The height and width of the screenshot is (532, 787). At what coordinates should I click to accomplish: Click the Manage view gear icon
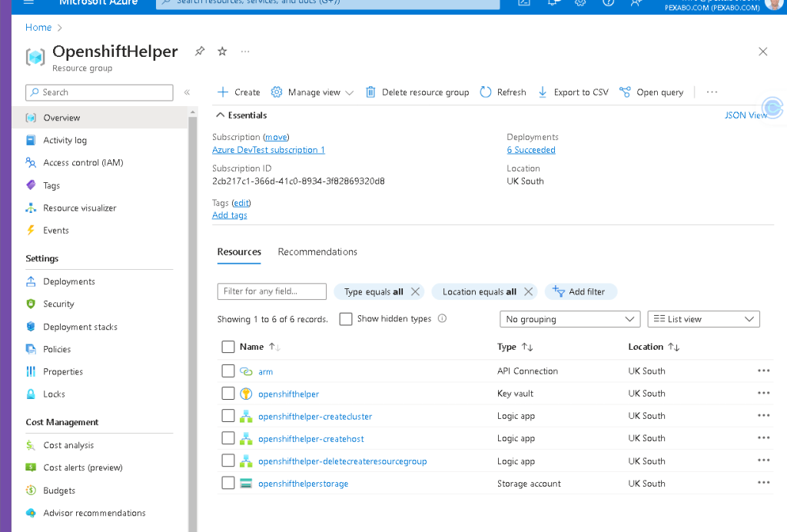[x=277, y=92]
